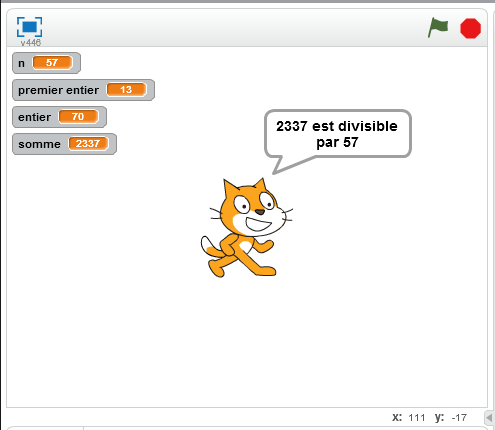
Task: Click the v446 version label
Action: pos(31,43)
